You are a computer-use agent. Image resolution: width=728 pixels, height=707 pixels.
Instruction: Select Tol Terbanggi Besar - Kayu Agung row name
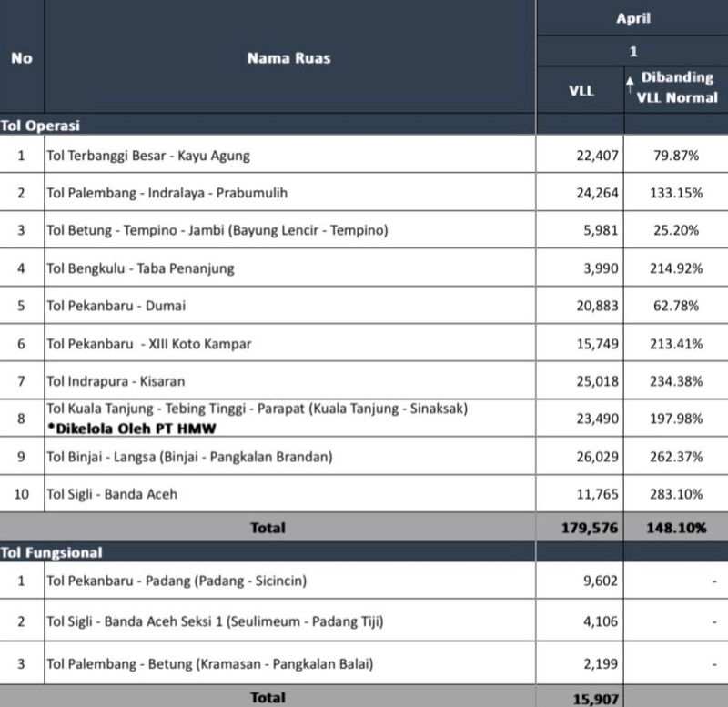(x=148, y=156)
